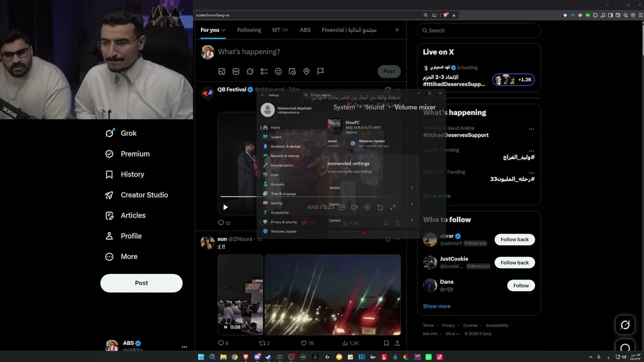The width and height of the screenshot is (644, 362).
Task: Bookmark the sun post
Action: click(x=386, y=343)
